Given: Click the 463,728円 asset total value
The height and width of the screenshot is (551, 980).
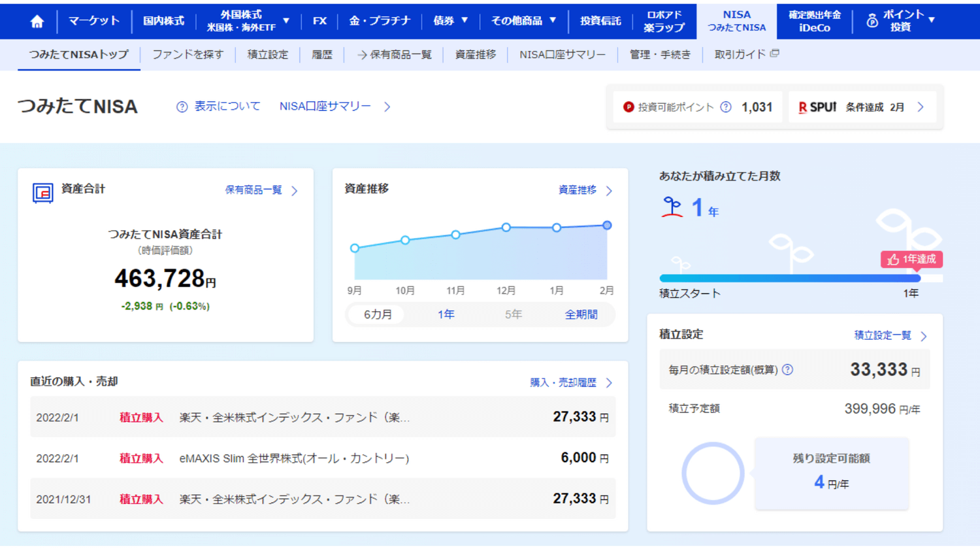Looking at the screenshot, I should click(x=165, y=279).
